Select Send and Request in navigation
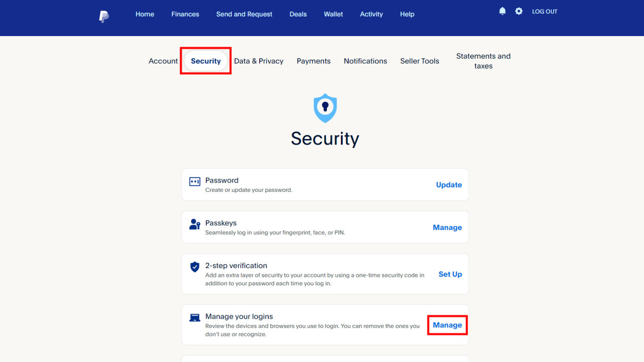This screenshot has height=362, width=644. [244, 14]
